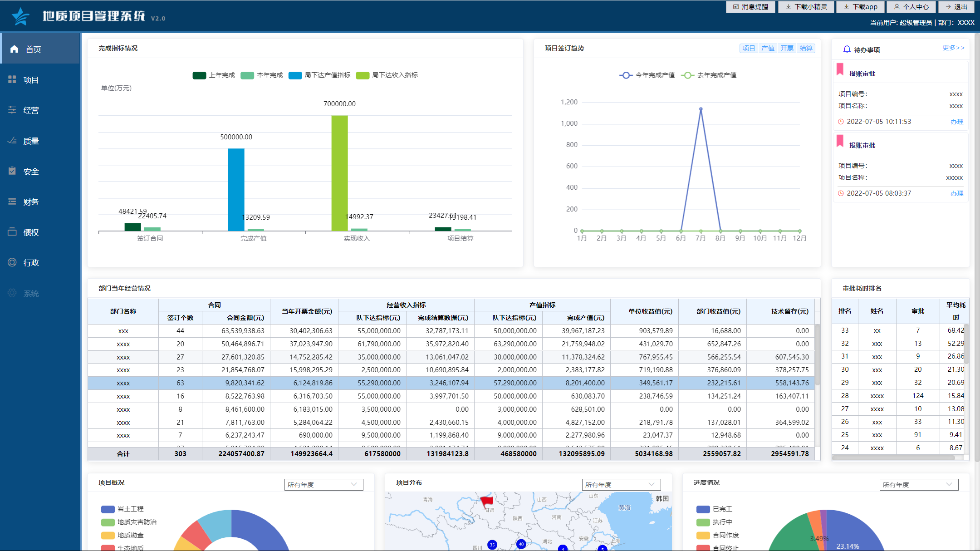The image size is (980, 551).
Task: Click the list icon beside 财务
Action: pyautogui.click(x=12, y=202)
